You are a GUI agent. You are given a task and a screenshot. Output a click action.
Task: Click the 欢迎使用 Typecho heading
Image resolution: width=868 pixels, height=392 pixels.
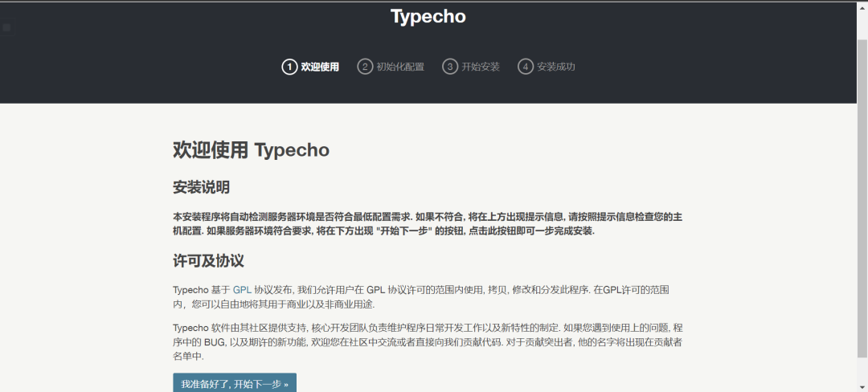251,150
